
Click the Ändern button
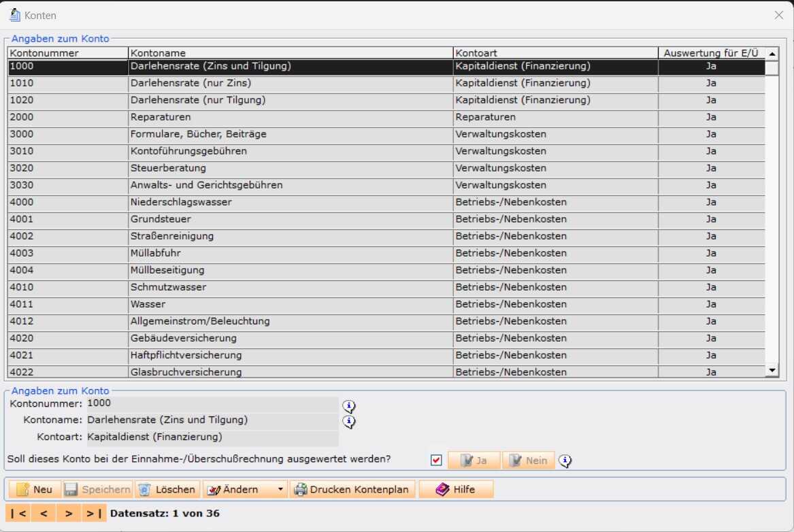click(239, 489)
